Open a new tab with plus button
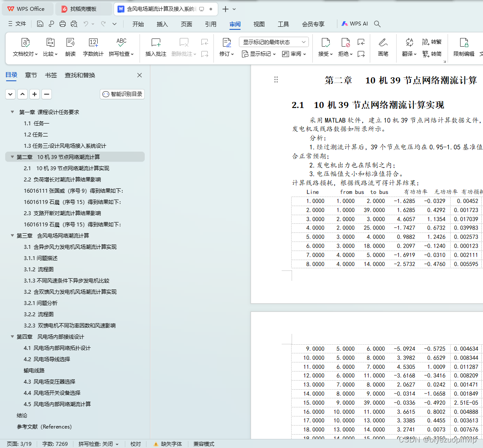This screenshot has height=448, width=483. pyautogui.click(x=226, y=9)
